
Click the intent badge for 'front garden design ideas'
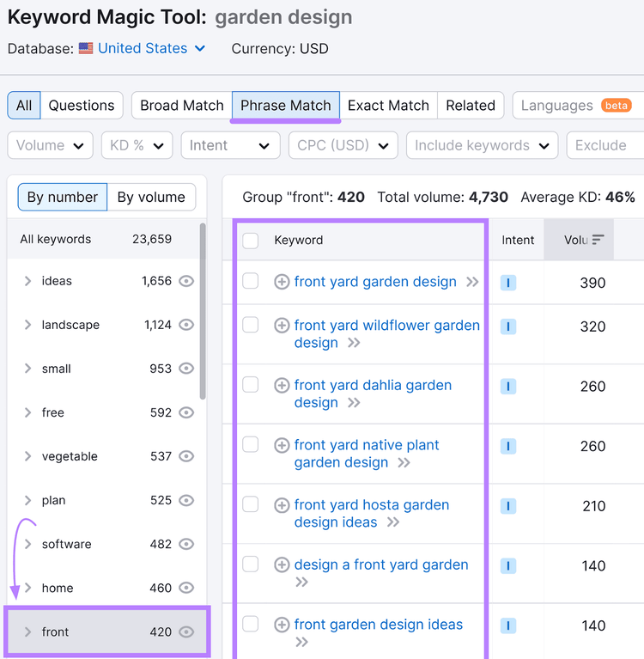click(507, 625)
